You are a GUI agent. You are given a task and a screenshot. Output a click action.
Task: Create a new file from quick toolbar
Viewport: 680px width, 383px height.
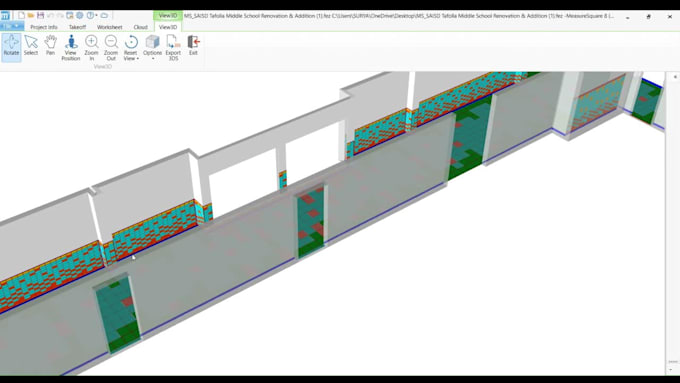coord(21,16)
